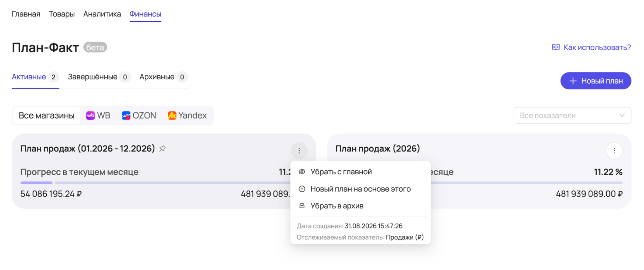Viewport: 644px width, 270px height.
Task: Open the Финансы tab
Action: pos(145,14)
